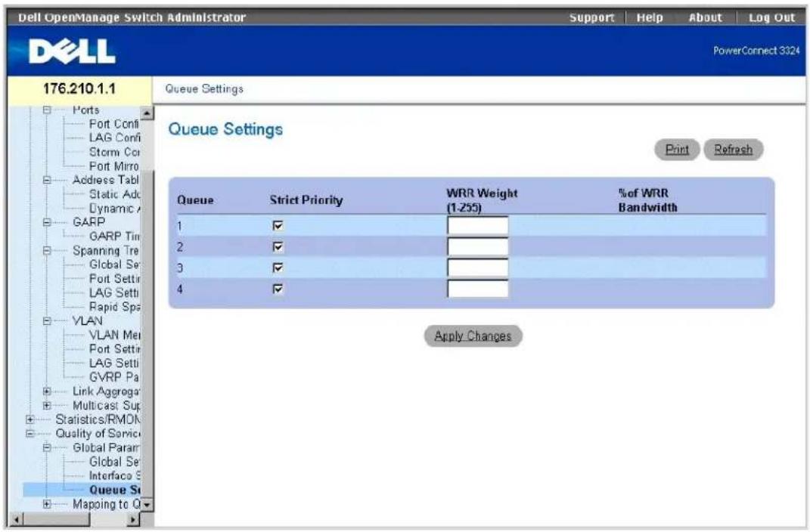The height and width of the screenshot is (532, 810).
Task: Click WRR Weight field for queue 3
Action: (477, 268)
